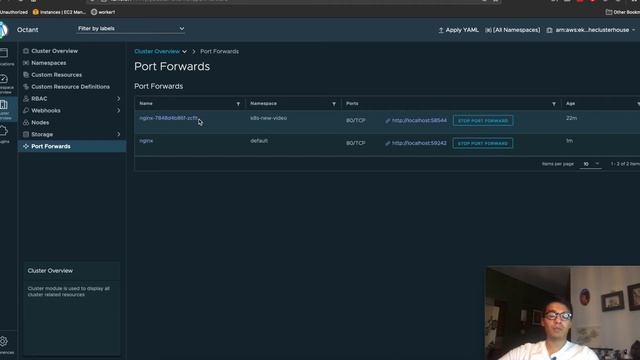This screenshot has height=360, width=640.
Task: Click the Port Forwards breadcrumb text
Action: [219, 51]
